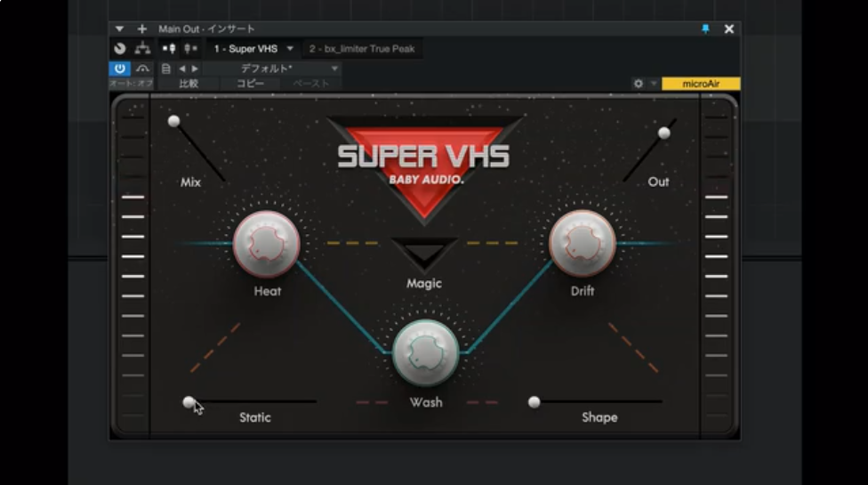Click the Static slider handle

(189, 402)
